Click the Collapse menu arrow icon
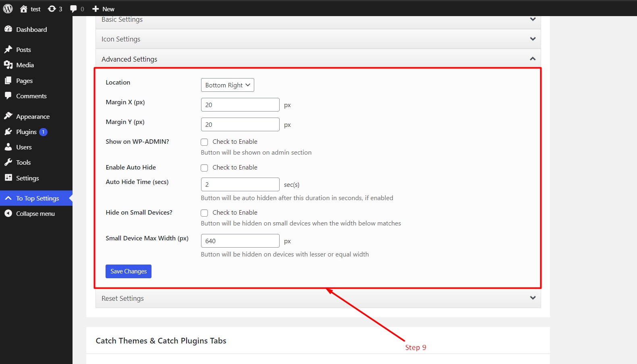 point(8,213)
